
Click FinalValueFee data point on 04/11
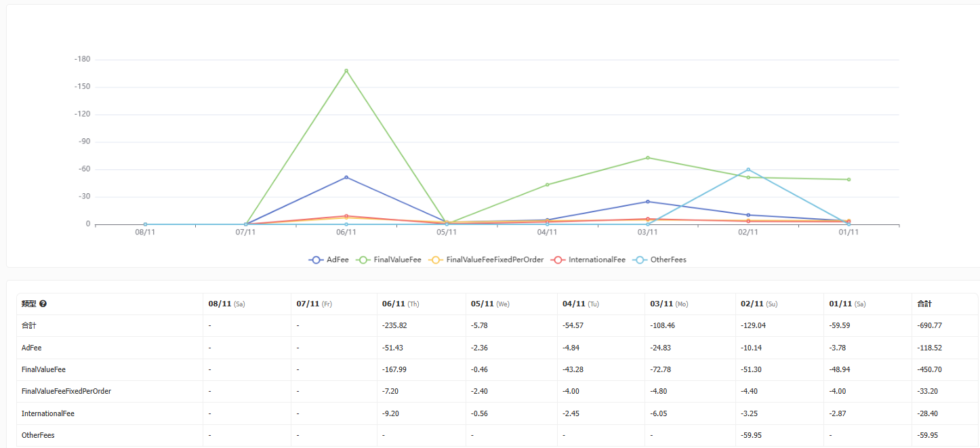coord(547,184)
